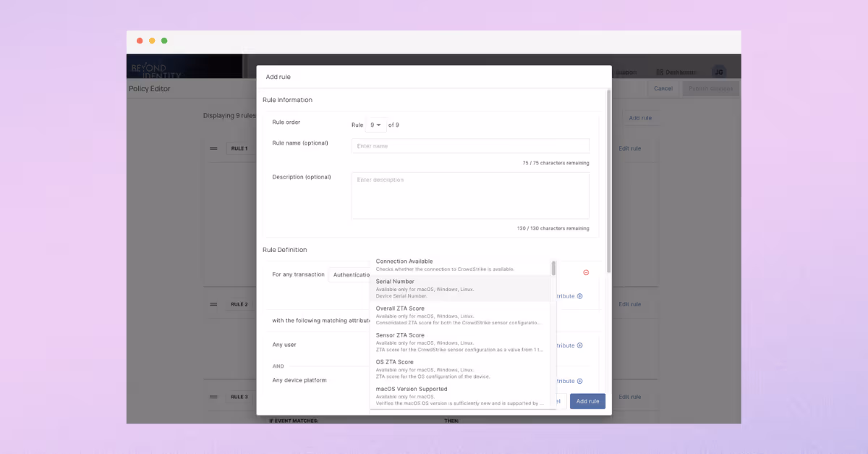Click plus icon in the Any user row
This screenshot has width=868, height=454.
tap(579, 345)
